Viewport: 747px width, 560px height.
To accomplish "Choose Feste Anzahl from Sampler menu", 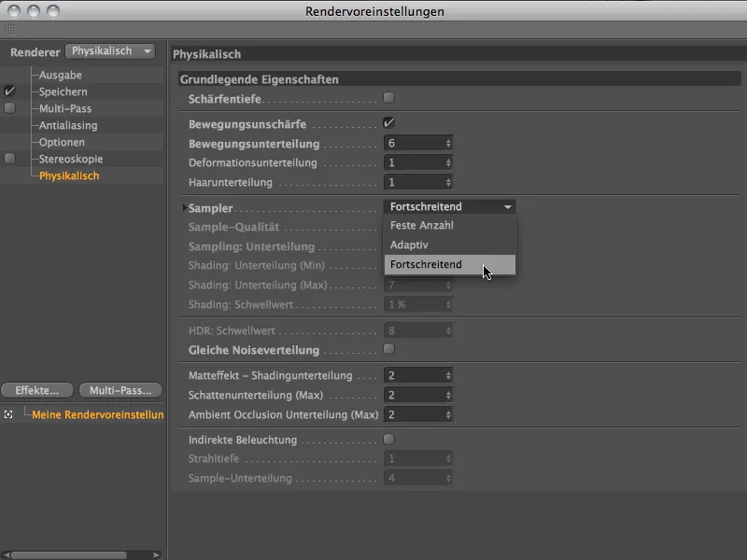I will tap(450, 225).
